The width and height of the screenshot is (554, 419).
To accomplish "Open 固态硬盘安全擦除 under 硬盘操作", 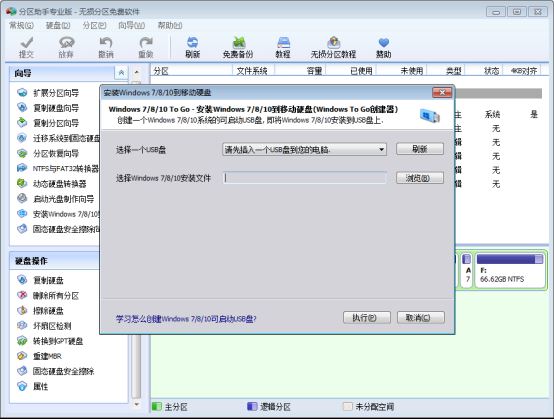I will [63, 371].
